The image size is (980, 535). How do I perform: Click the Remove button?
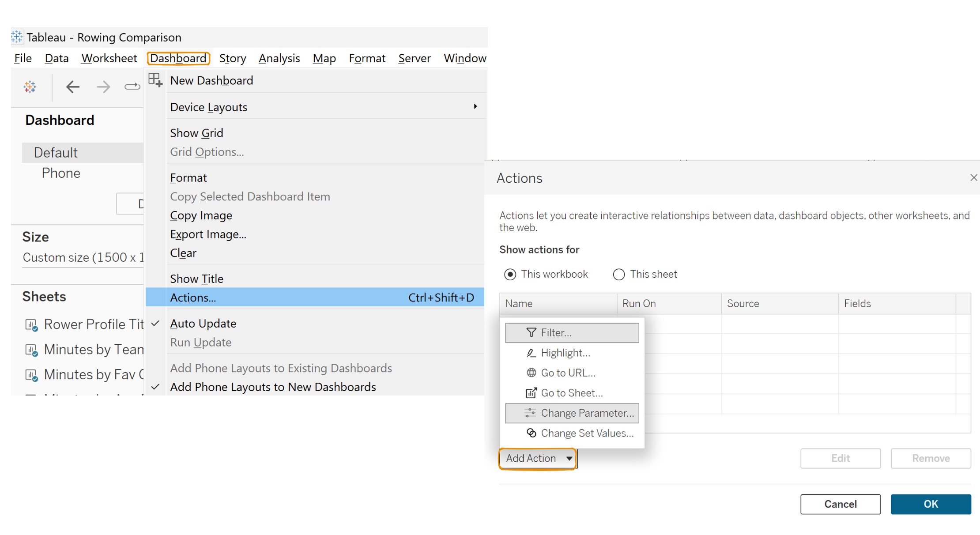[x=931, y=458]
